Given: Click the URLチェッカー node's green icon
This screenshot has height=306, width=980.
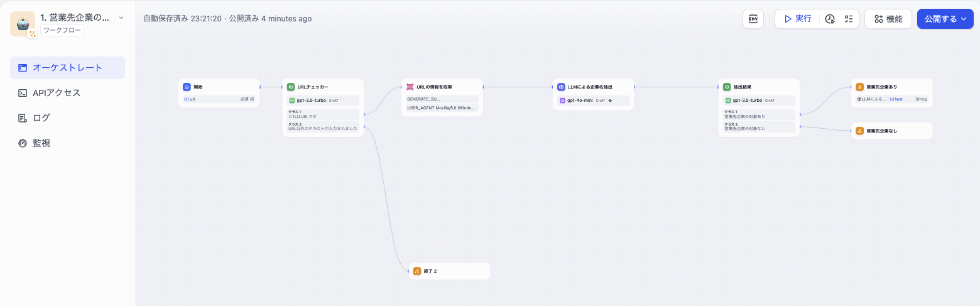Looking at the screenshot, I should click(x=291, y=87).
